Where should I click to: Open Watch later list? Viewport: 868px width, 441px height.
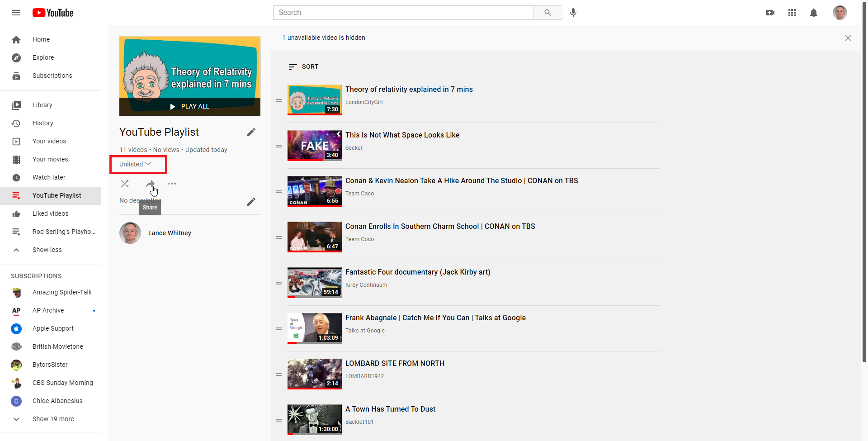pyautogui.click(x=51, y=177)
